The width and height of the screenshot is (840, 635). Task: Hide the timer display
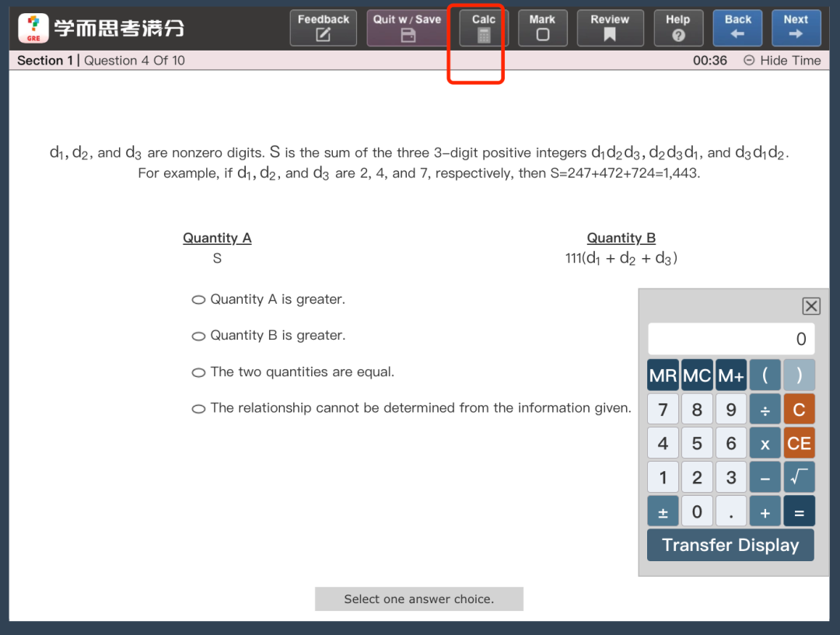point(782,61)
